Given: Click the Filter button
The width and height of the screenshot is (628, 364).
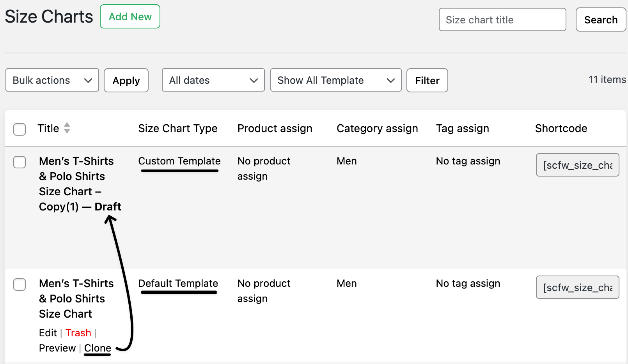Looking at the screenshot, I should pyautogui.click(x=427, y=81).
